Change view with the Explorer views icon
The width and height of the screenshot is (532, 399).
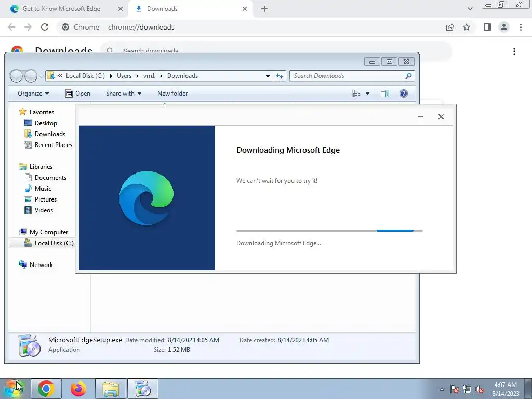click(x=356, y=94)
